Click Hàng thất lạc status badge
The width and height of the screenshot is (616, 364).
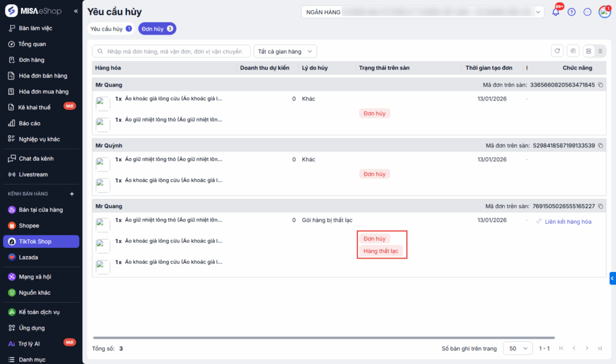381,251
